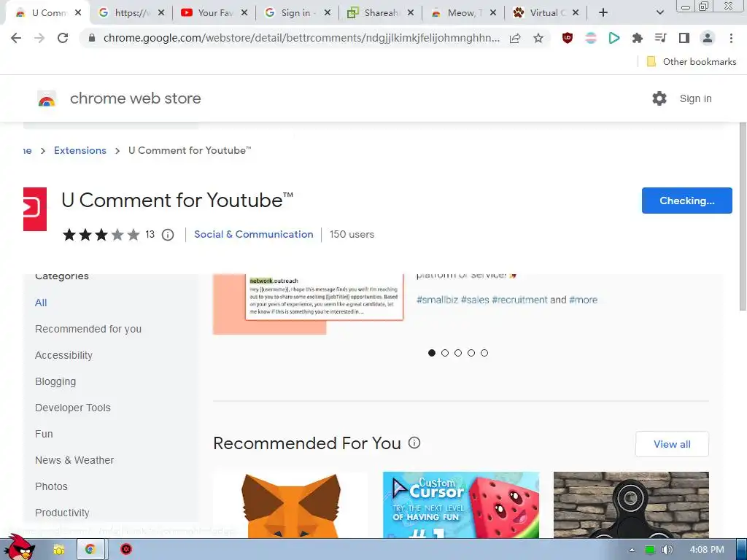Screen dimensions: 747x560
Task: Click the Checking... install button
Action: click(x=686, y=201)
